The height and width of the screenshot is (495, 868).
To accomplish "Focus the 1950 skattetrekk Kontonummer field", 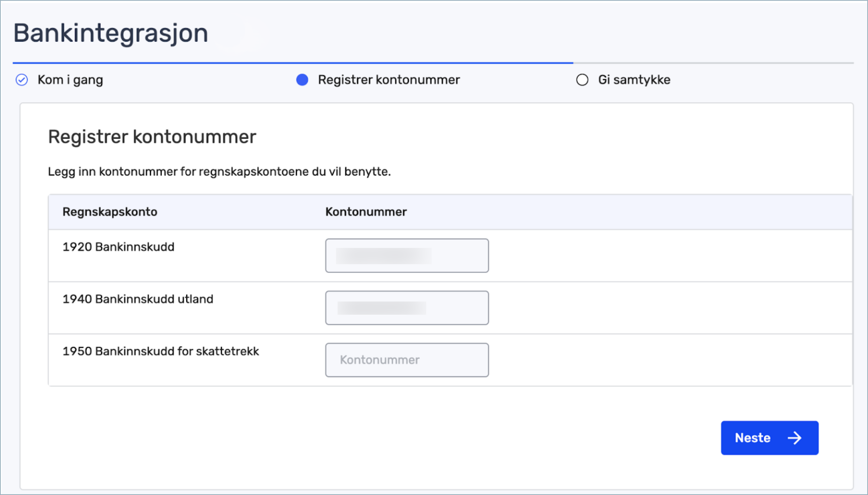I will (x=407, y=360).
